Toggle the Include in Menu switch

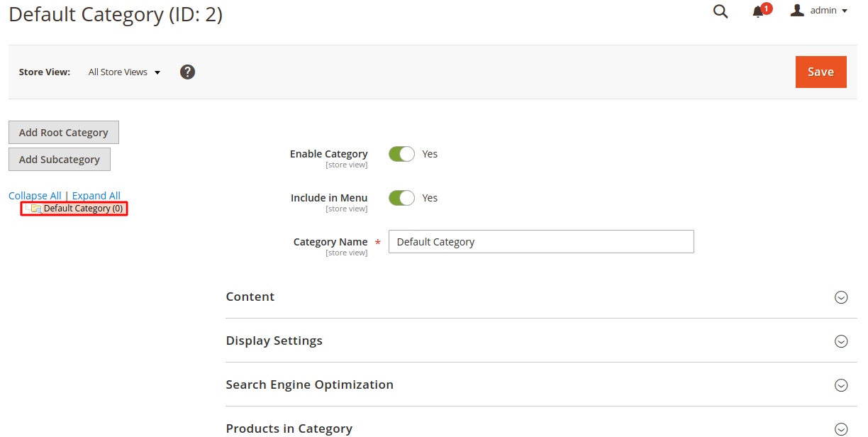coord(401,198)
